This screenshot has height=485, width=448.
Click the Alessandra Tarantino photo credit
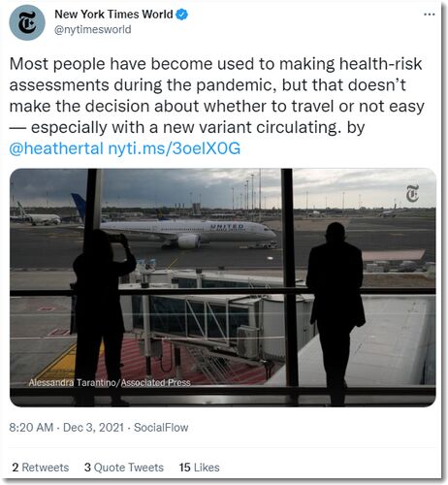(110, 383)
